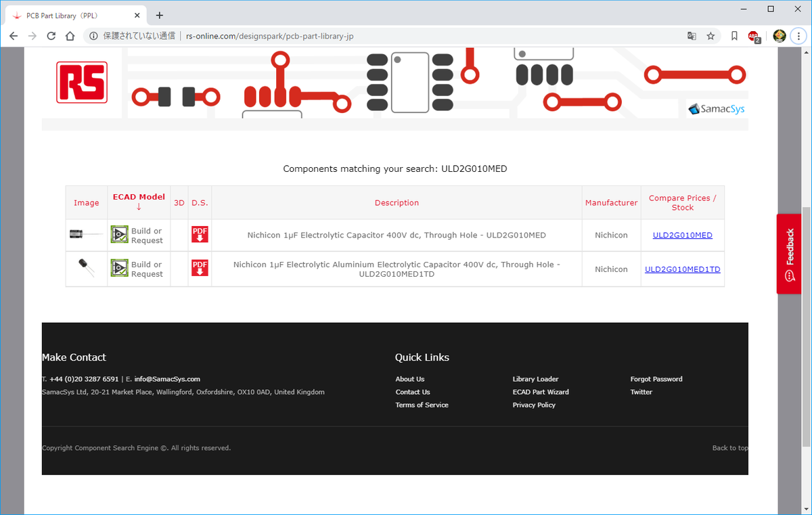Bookmark this page with the star icon
Image resolution: width=812 pixels, height=515 pixels.
pyautogui.click(x=710, y=36)
